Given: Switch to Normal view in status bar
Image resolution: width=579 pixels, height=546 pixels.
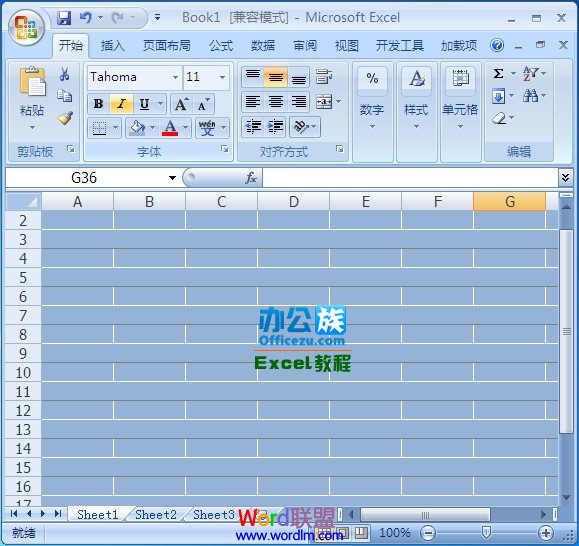Looking at the screenshot, I should pyautogui.click(x=324, y=533).
